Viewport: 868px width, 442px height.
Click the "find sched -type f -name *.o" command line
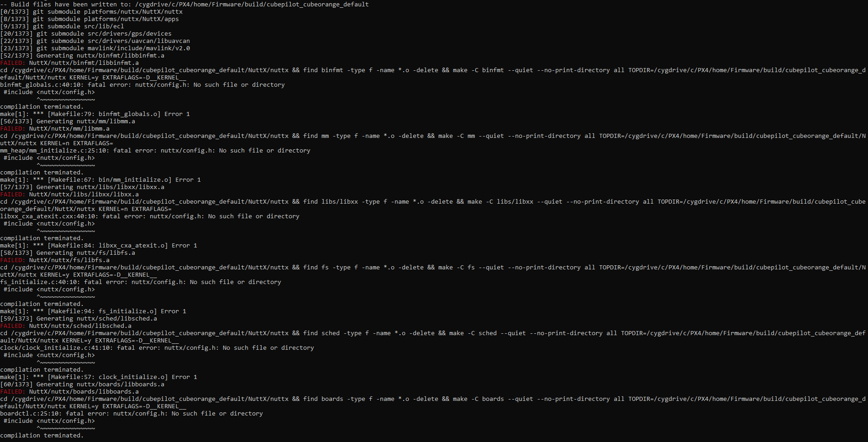(433, 333)
